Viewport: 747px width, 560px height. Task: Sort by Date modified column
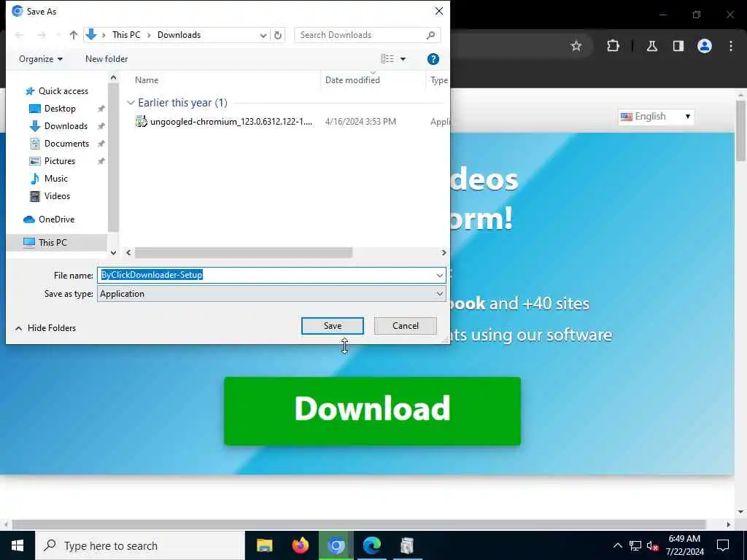point(352,80)
